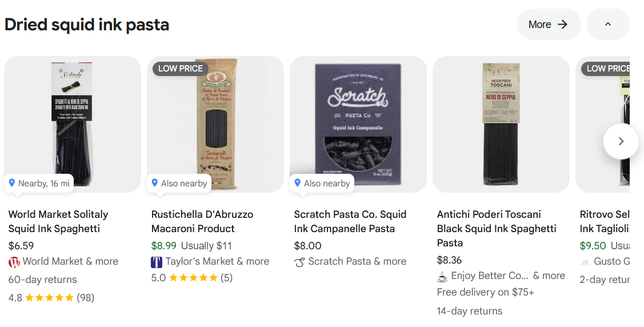This screenshot has height=327, width=644.
Task: Click the More button with arrow
Action: (x=548, y=25)
